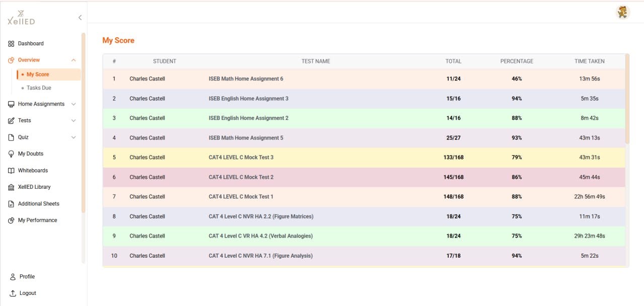Image resolution: width=644 pixels, height=306 pixels.
Task: Click the 148/168 total score
Action: [453, 197]
